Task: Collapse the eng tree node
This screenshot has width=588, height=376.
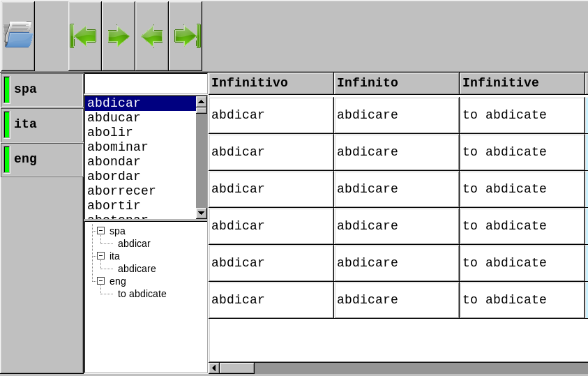Action: [x=100, y=281]
